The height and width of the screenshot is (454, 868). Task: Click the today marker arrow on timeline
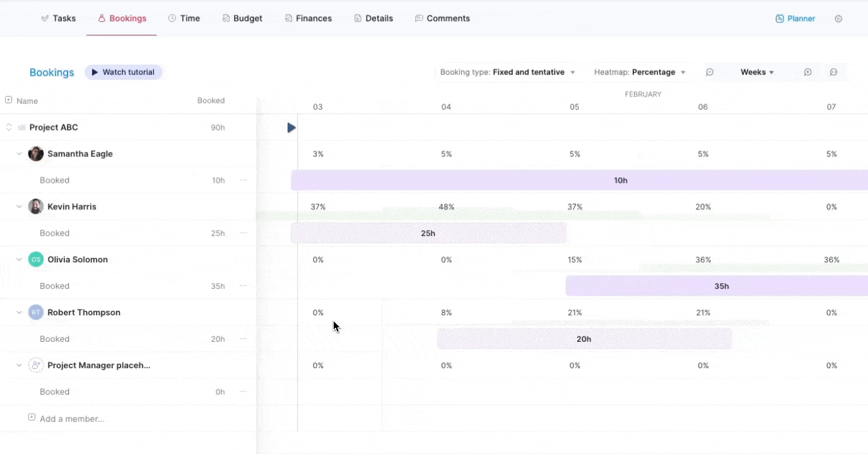[291, 128]
